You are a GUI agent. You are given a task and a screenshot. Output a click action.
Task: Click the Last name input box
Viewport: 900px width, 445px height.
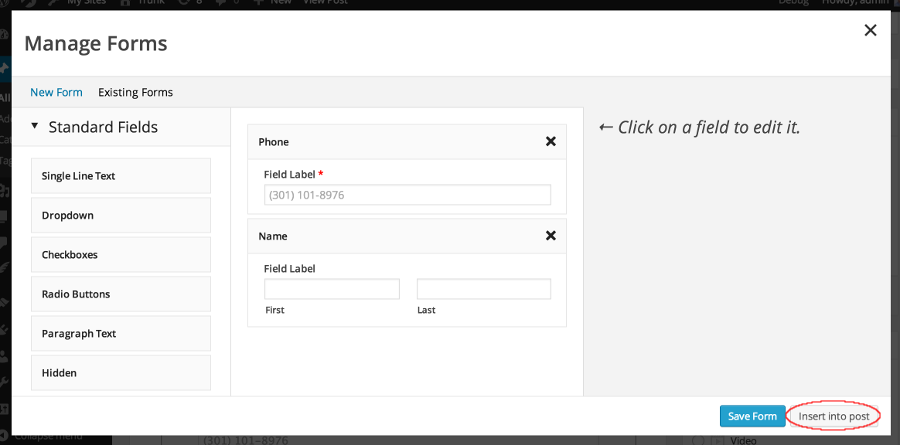click(x=483, y=289)
